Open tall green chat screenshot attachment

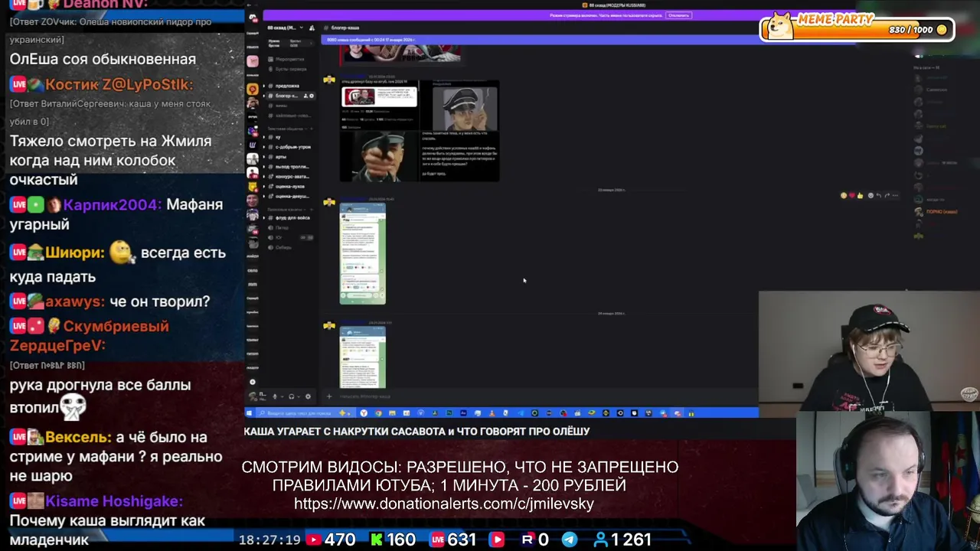363,254
